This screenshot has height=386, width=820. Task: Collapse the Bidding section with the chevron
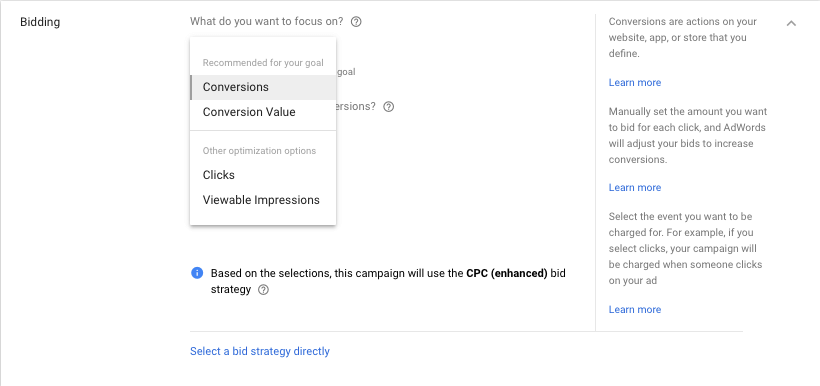pyautogui.click(x=791, y=23)
